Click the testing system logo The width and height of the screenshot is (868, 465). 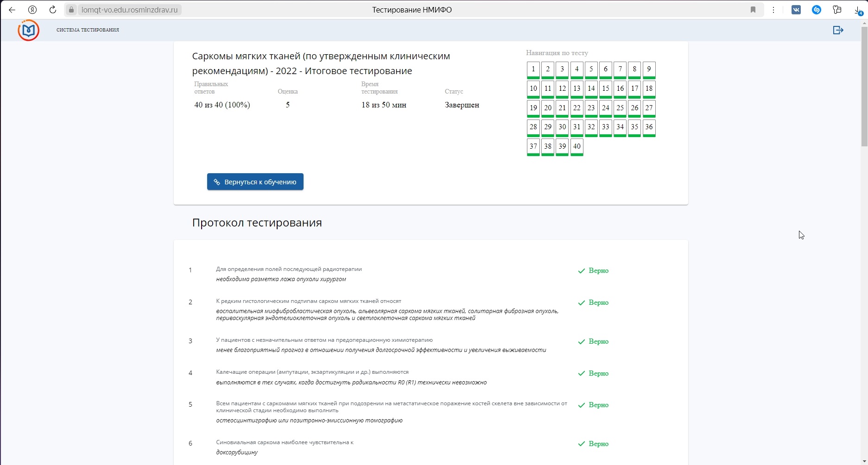pos(29,30)
